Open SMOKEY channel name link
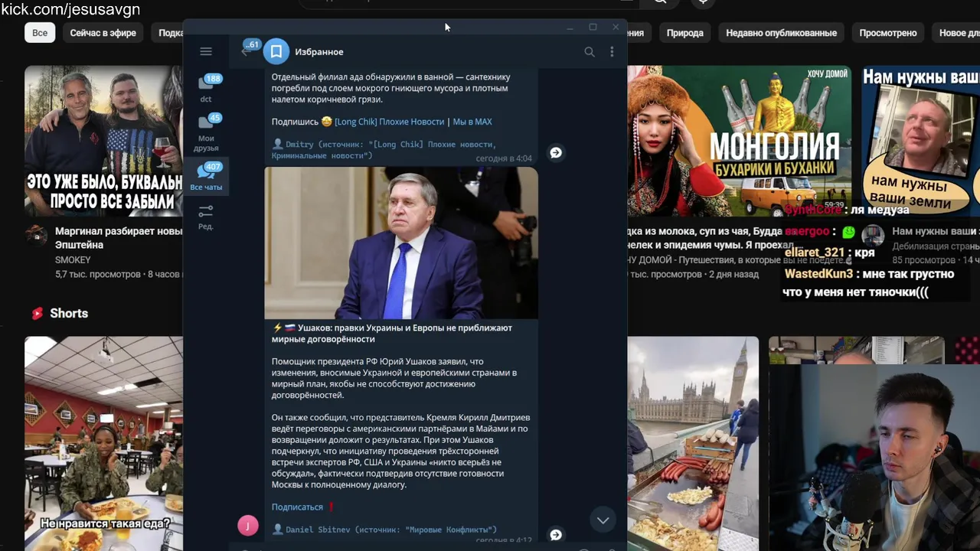Screen dimensions: 980x551 [73, 260]
